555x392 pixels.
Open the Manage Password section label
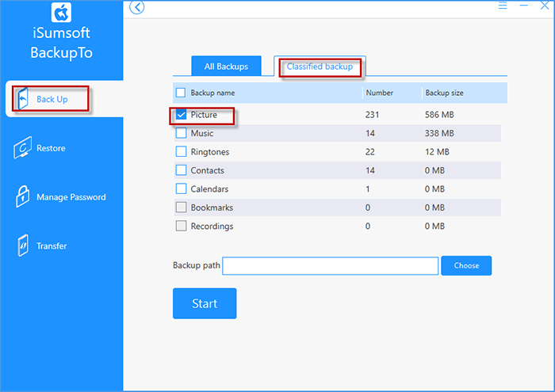[71, 197]
